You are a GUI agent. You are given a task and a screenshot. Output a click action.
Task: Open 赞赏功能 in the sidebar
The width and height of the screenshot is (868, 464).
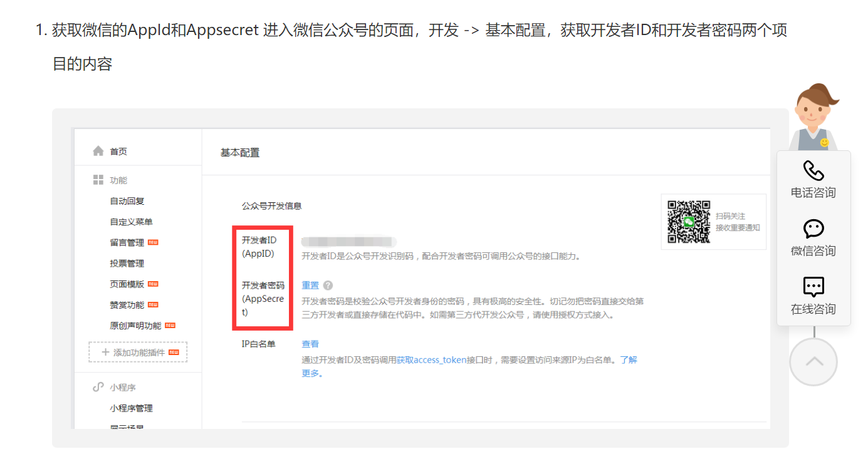pos(127,305)
